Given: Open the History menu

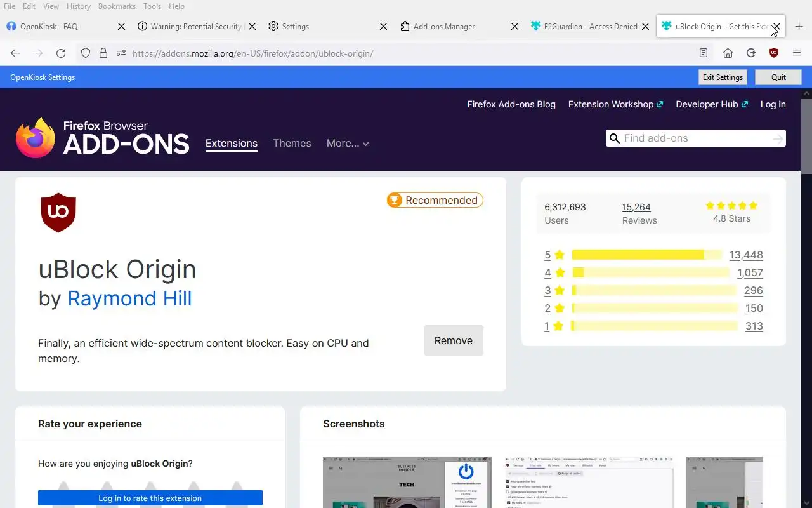Looking at the screenshot, I should click(x=79, y=6).
